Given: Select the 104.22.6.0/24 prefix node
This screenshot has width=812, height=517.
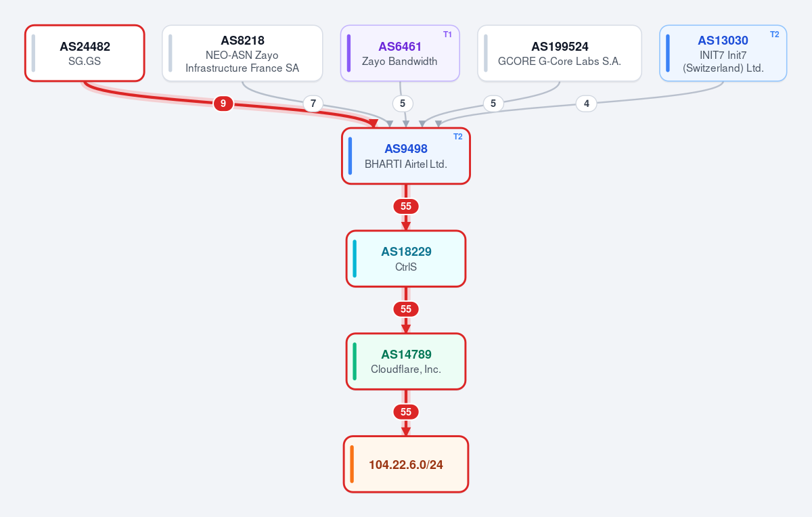Looking at the screenshot, I should click(x=406, y=464).
